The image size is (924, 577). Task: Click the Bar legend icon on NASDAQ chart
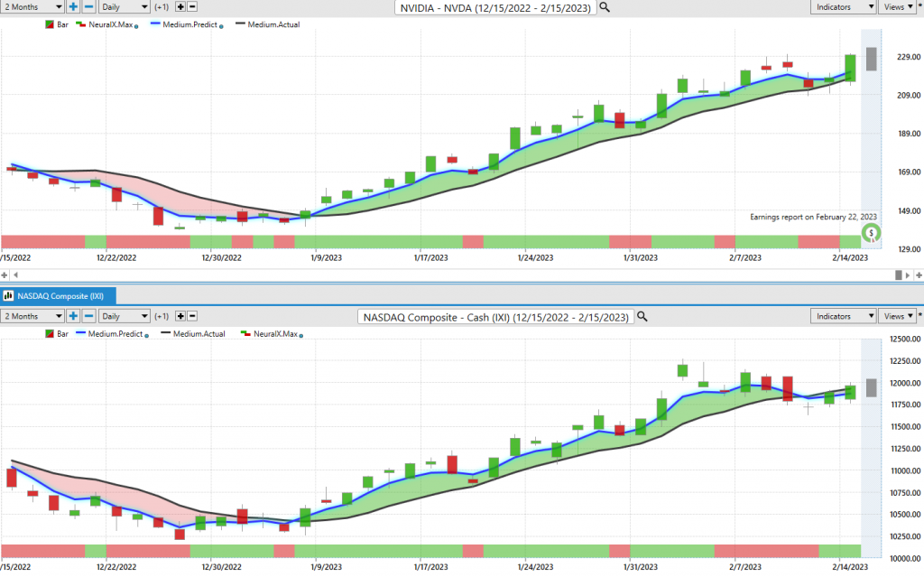50,334
